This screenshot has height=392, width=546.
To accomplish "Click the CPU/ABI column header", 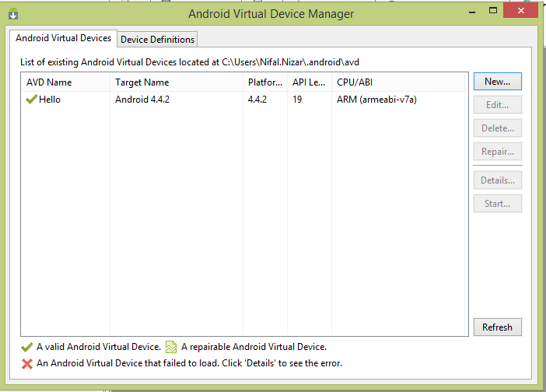I will [398, 82].
